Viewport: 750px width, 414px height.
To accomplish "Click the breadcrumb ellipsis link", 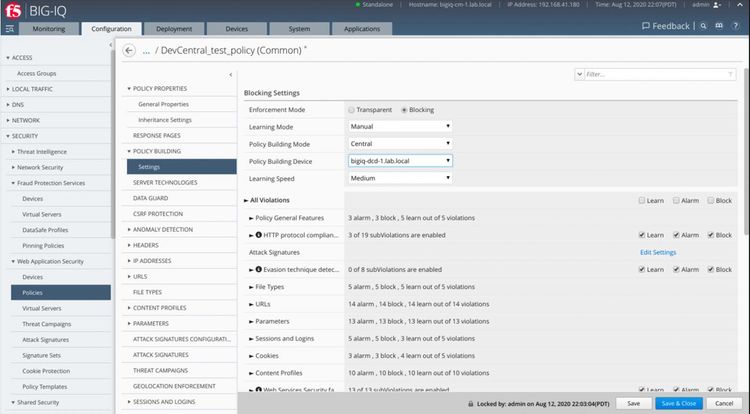I will point(146,51).
